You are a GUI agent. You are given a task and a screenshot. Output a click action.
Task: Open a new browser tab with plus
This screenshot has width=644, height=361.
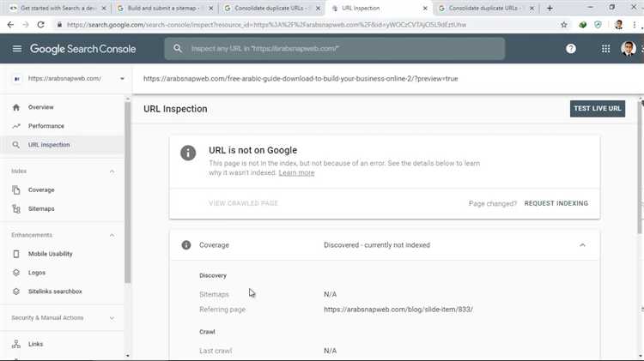(x=550, y=8)
